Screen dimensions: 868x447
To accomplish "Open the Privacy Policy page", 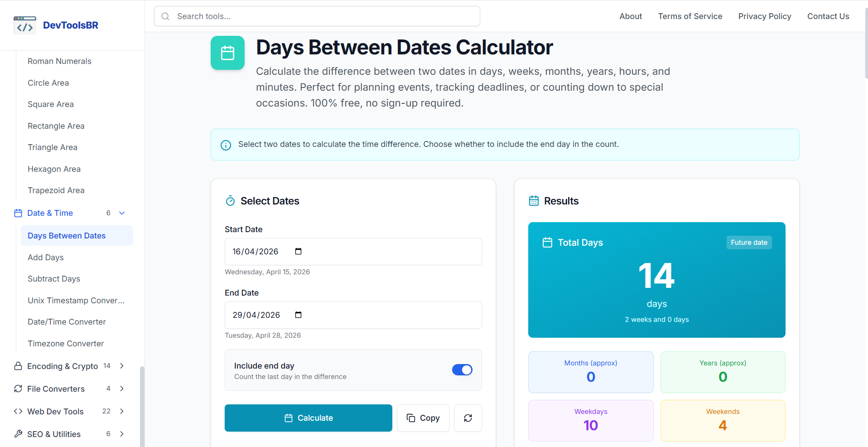I will 764,16.
